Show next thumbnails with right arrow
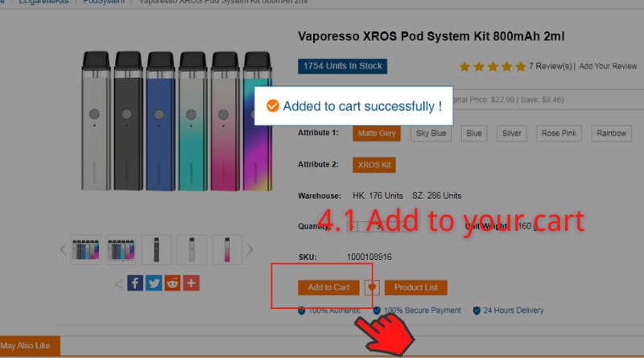The width and height of the screenshot is (644, 358). click(x=250, y=249)
